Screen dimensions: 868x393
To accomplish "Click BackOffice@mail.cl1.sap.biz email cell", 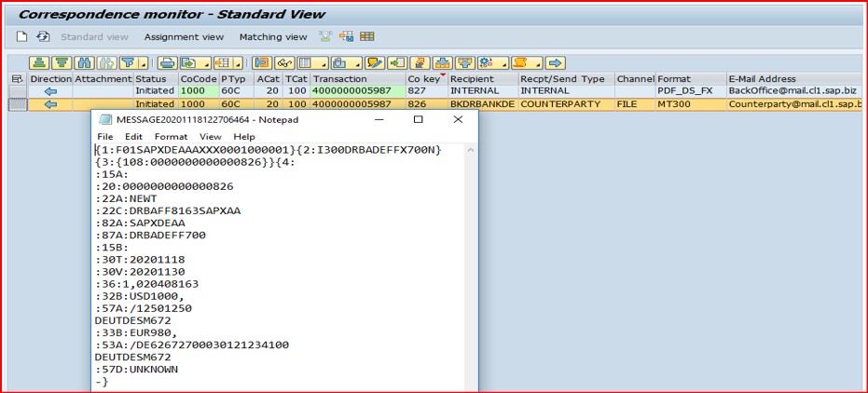I will [795, 91].
